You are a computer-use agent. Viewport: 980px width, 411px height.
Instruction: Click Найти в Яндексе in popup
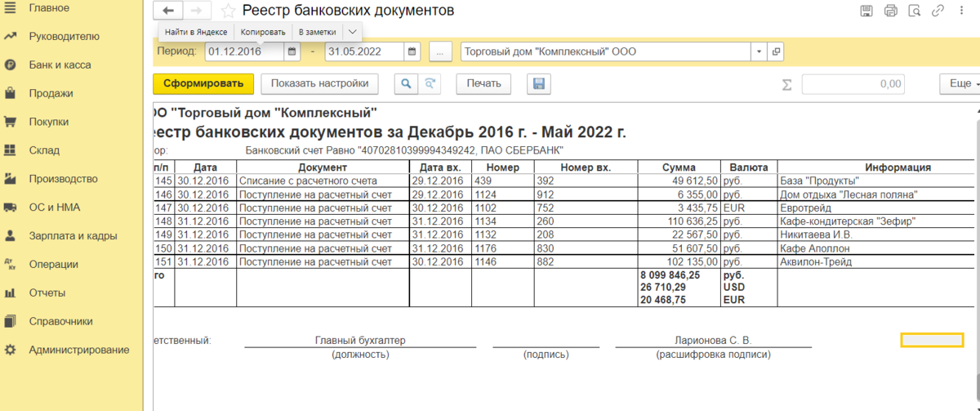click(196, 32)
